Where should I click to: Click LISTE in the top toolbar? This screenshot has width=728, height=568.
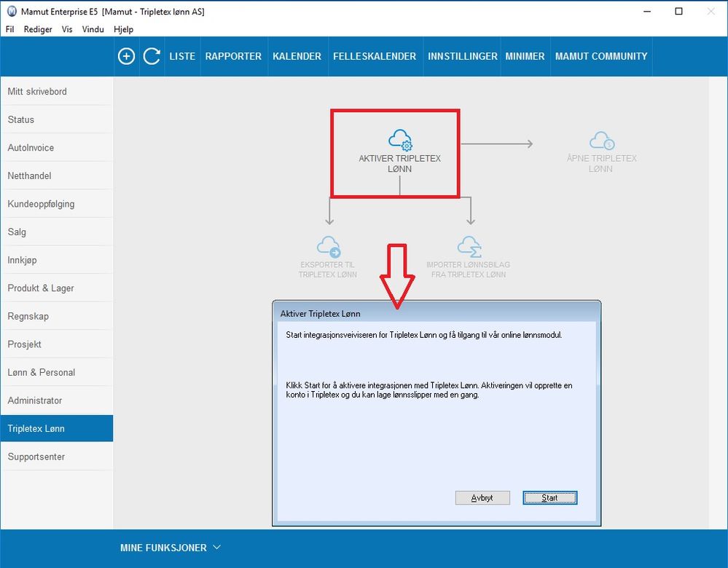click(x=182, y=56)
